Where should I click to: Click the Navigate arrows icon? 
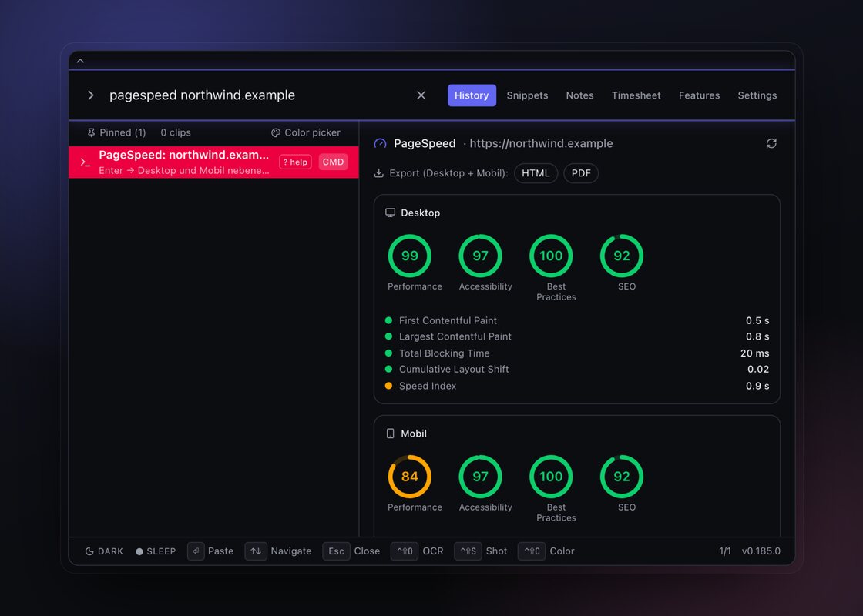point(256,551)
